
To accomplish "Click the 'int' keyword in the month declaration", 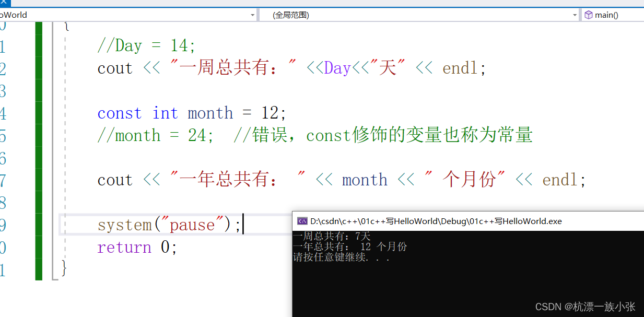I will click(165, 113).
